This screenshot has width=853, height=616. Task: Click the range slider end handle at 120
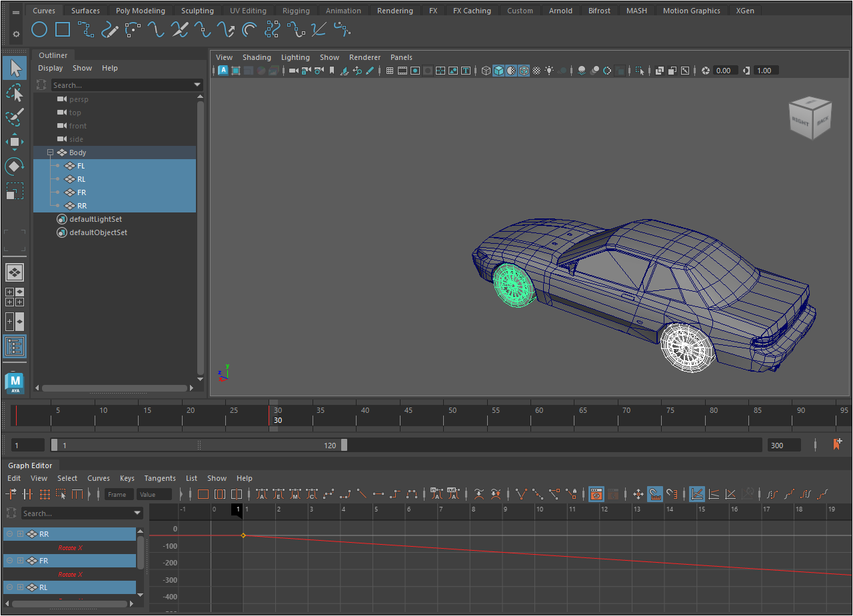344,445
